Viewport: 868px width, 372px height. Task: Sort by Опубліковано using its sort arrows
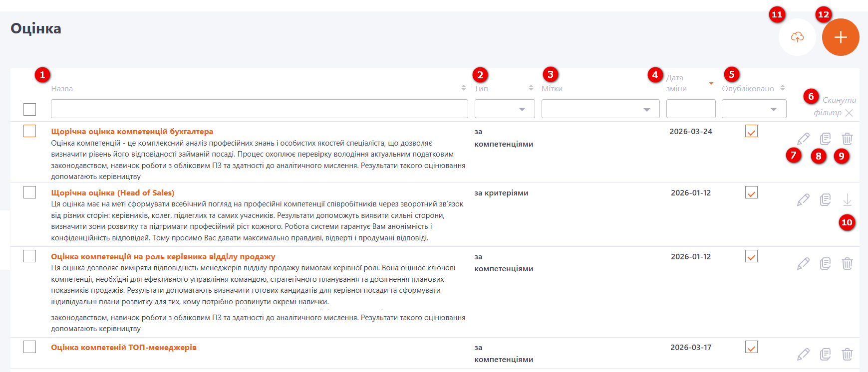click(x=783, y=88)
